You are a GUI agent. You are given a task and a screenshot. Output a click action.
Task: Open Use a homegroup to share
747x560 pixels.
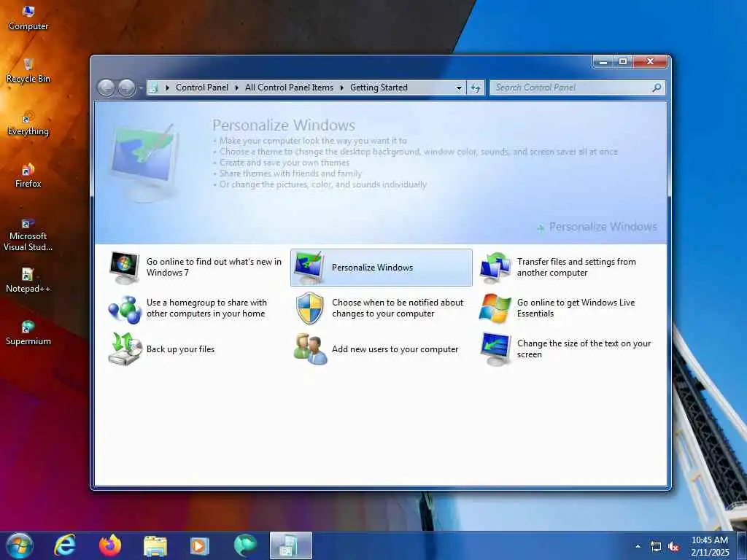click(206, 308)
